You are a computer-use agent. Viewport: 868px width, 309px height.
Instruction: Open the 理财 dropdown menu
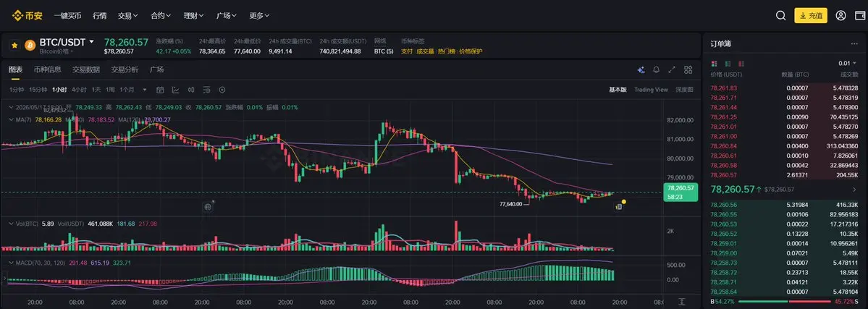194,15
